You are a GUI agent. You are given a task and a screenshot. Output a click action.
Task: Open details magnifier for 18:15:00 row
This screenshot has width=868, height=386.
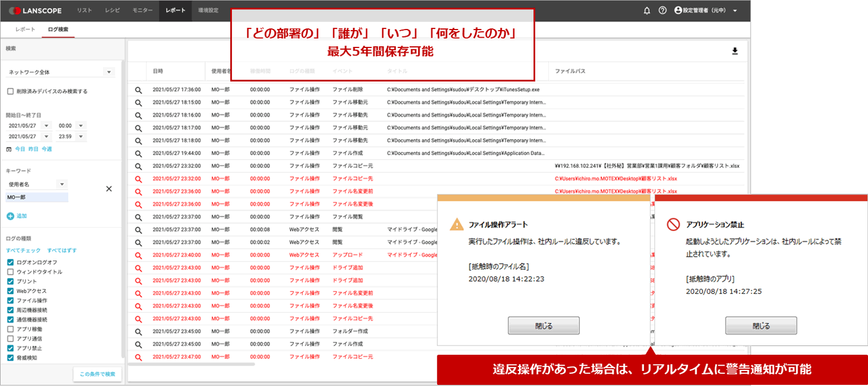pyautogui.click(x=138, y=102)
